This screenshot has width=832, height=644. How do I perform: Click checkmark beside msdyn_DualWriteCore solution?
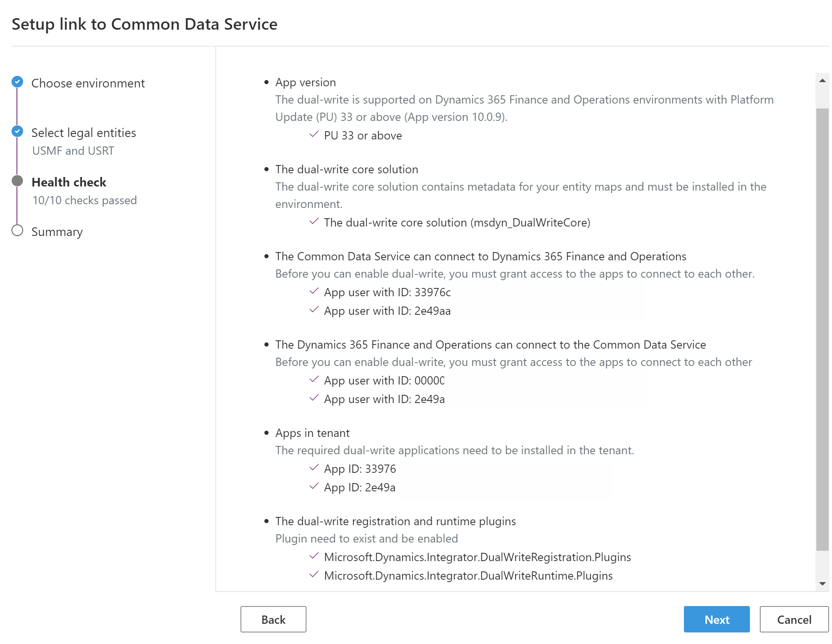click(314, 222)
